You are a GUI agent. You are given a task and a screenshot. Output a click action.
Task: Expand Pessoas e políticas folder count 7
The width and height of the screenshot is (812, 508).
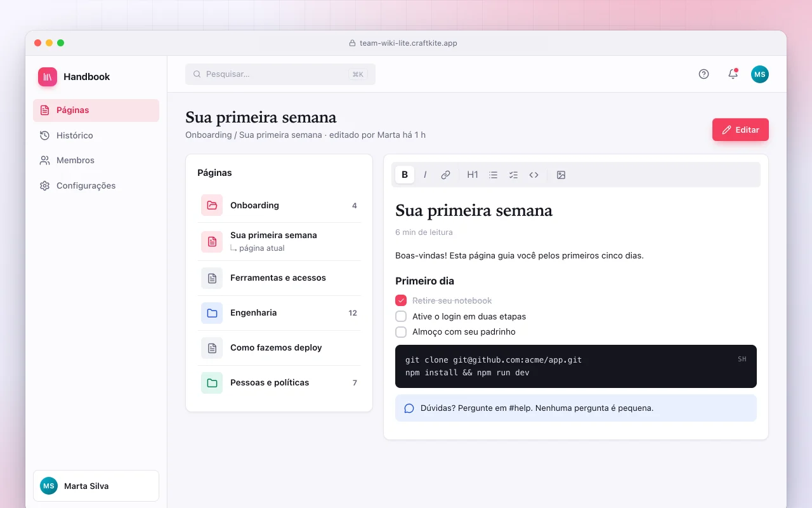pos(279,383)
